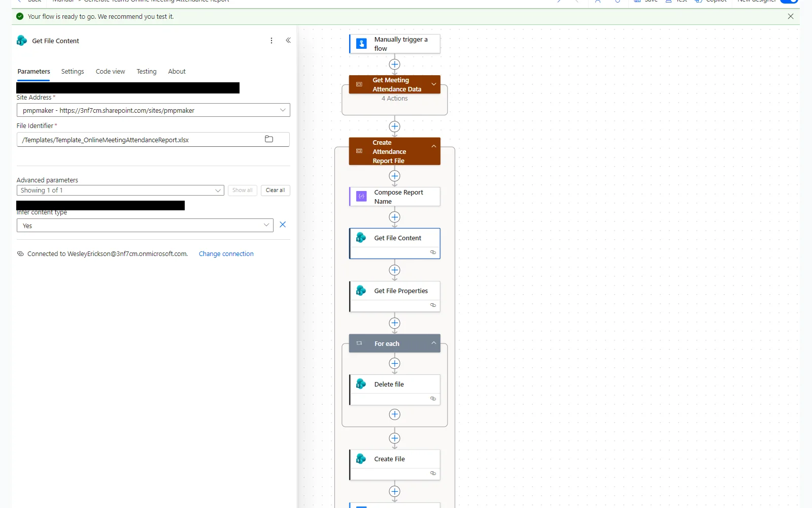Image resolution: width=812 pixels, height=508 pixels.
Task: Click the Clear all button
Action: click(276, 190)
